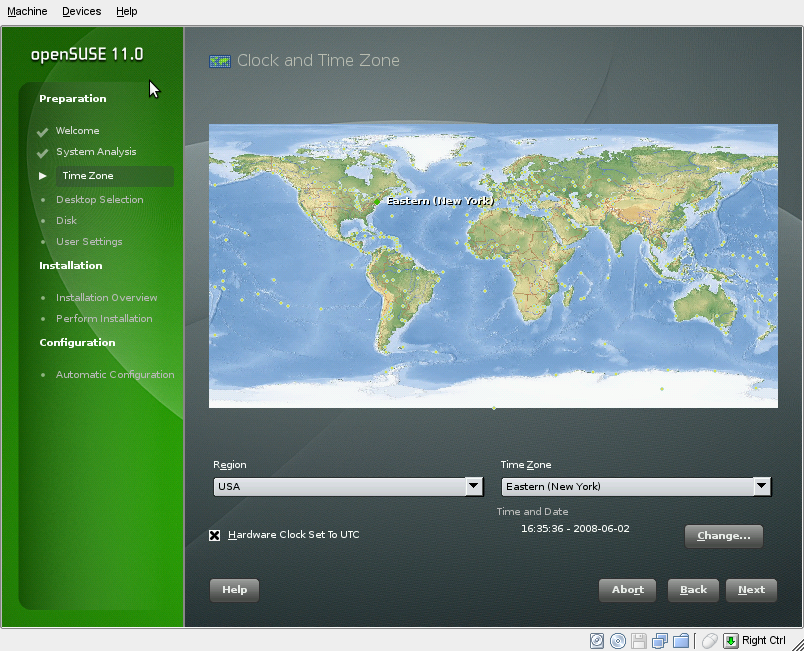Screen dimensions: 804x651
Task: Select the Welcome step checkmark in sidebar
Action: click(x=42, y=130)
